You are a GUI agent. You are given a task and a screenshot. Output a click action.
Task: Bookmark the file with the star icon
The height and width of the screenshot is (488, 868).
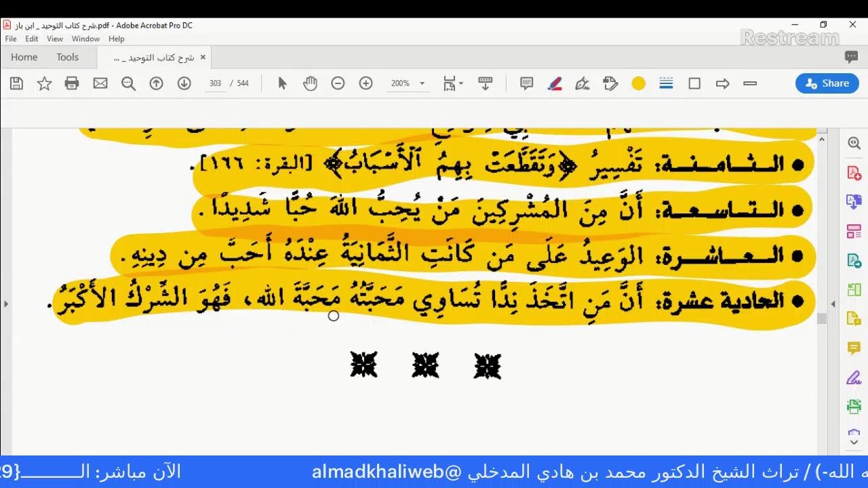pyautogui.click(x=44, y=83)
